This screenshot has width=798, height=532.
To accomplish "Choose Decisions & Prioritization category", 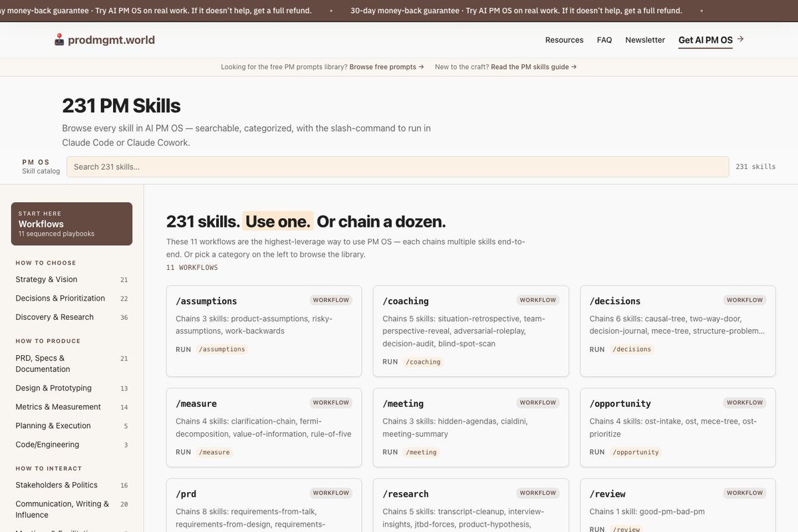I will (72, 299).
